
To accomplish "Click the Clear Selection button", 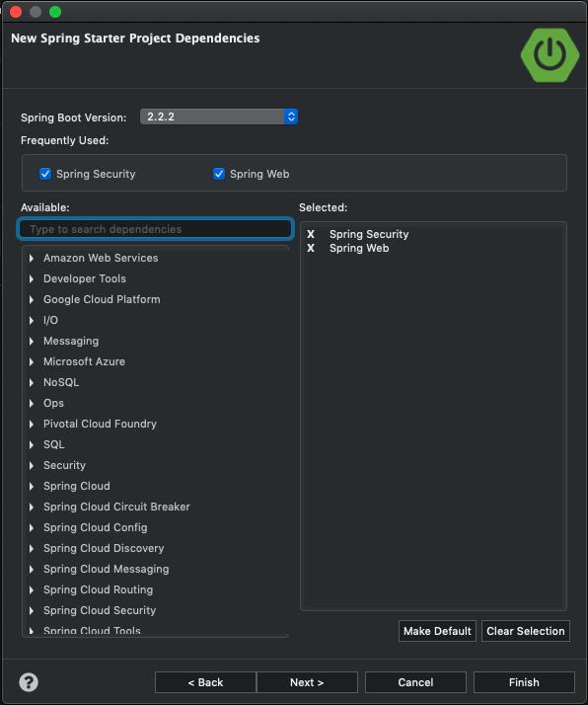I will coord(526,631).
